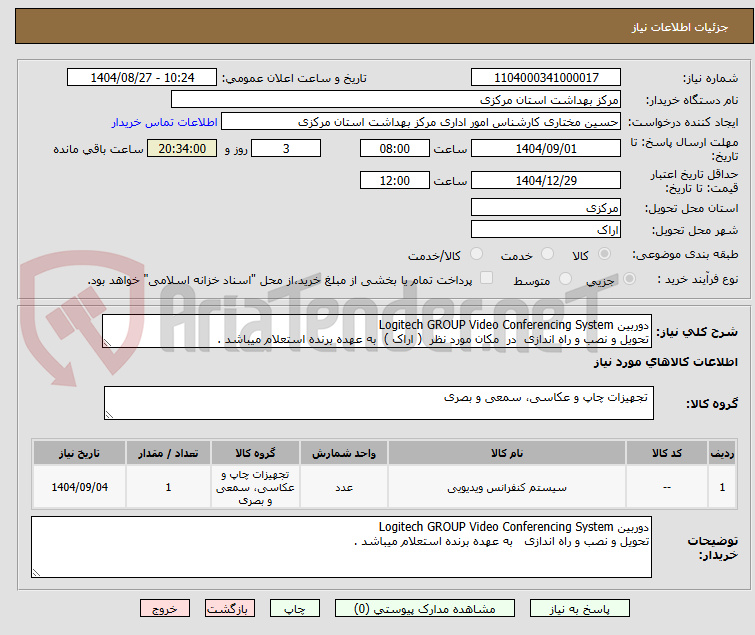This screenshot has width=755, height=635.
Task: Click the deadline time field 08:00
Action: click(395, 148)
